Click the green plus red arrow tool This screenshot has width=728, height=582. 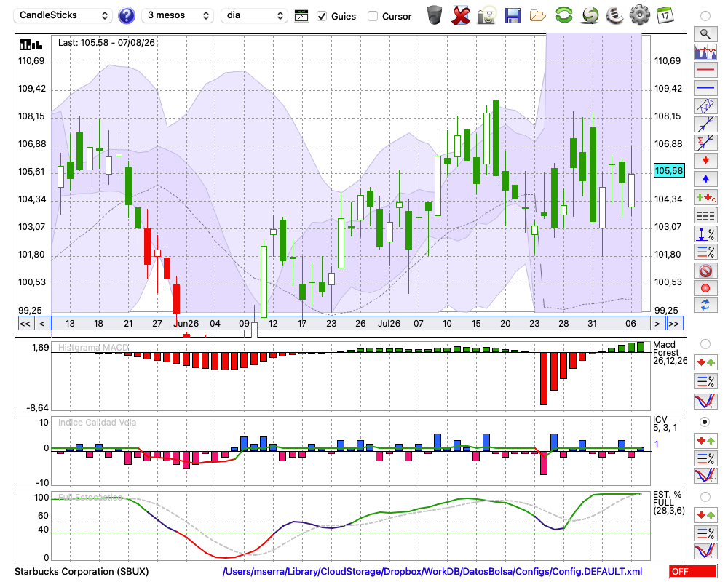tap(705, 197)
